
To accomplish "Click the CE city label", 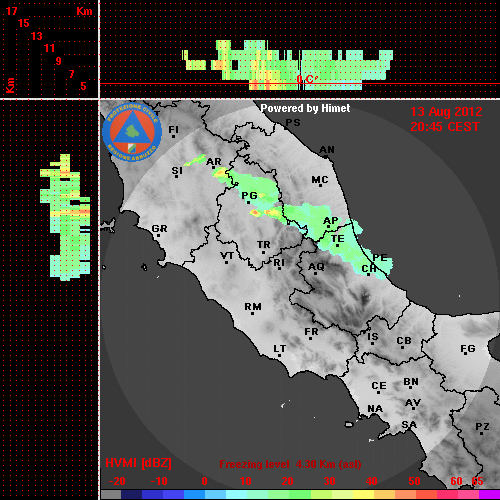I will pyautogui.click(x=379, y=386).
